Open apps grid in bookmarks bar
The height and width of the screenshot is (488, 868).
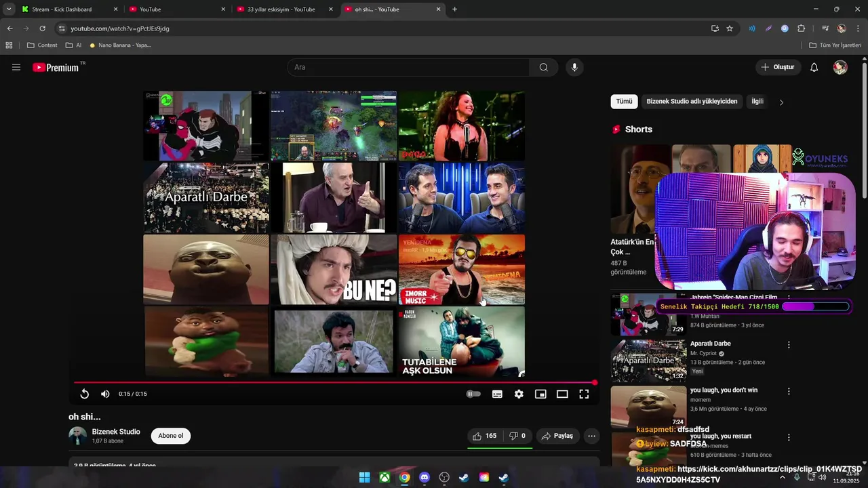(9, 45)
